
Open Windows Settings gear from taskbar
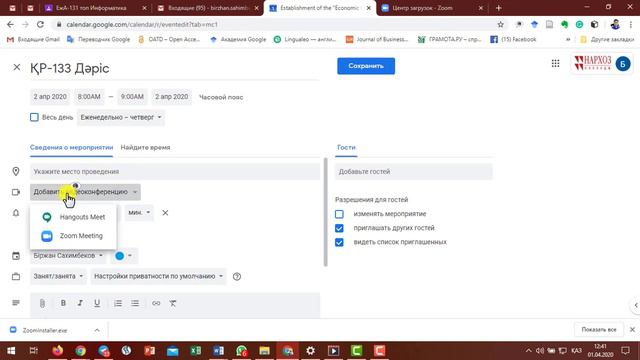point(311,351)
